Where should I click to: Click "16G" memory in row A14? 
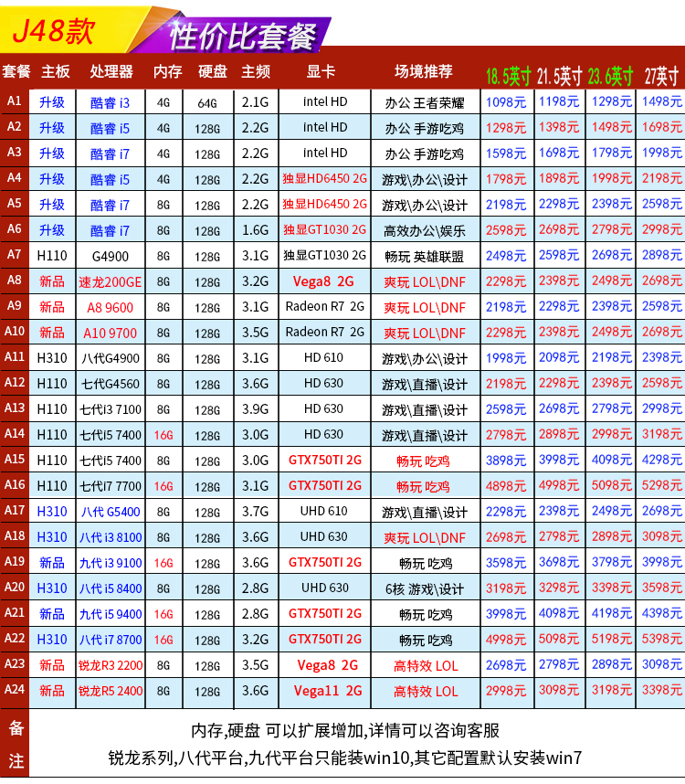[x=163, y=436]
